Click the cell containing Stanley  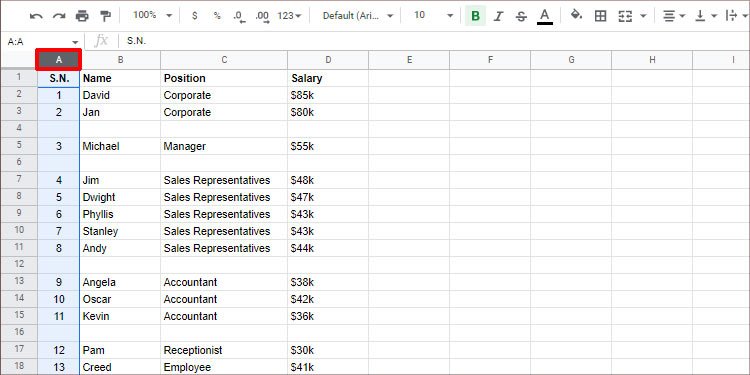pos(120,231)
